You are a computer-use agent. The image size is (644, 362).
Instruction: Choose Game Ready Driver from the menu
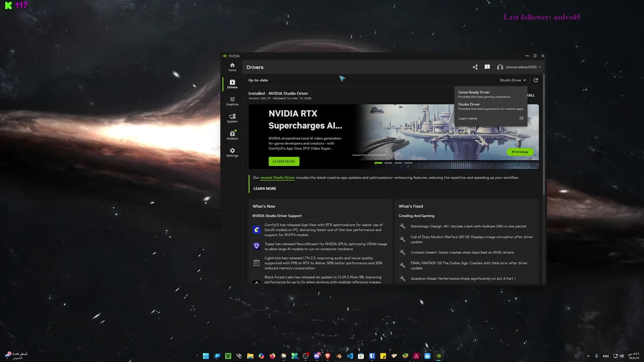(x=490, y=94)
